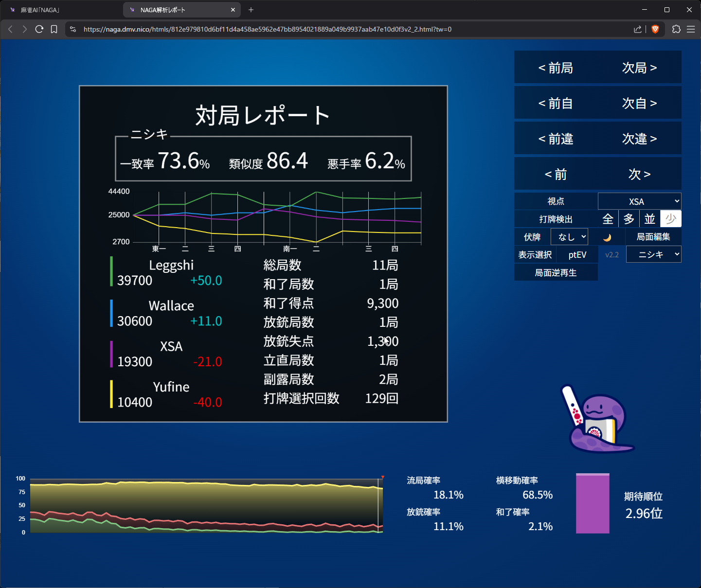Go to next round with 次局

(x=639, y=68)
